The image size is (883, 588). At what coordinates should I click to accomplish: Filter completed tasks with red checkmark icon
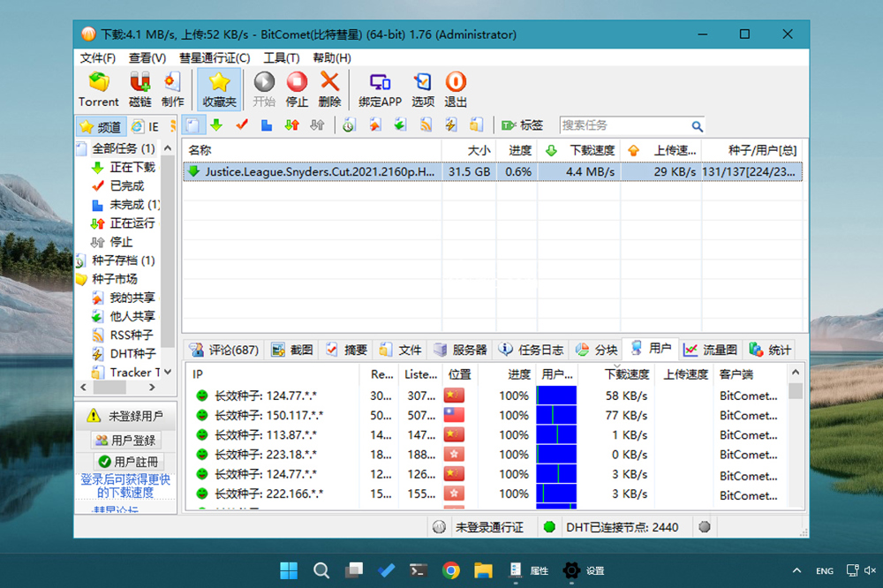[x=242, y=125]
